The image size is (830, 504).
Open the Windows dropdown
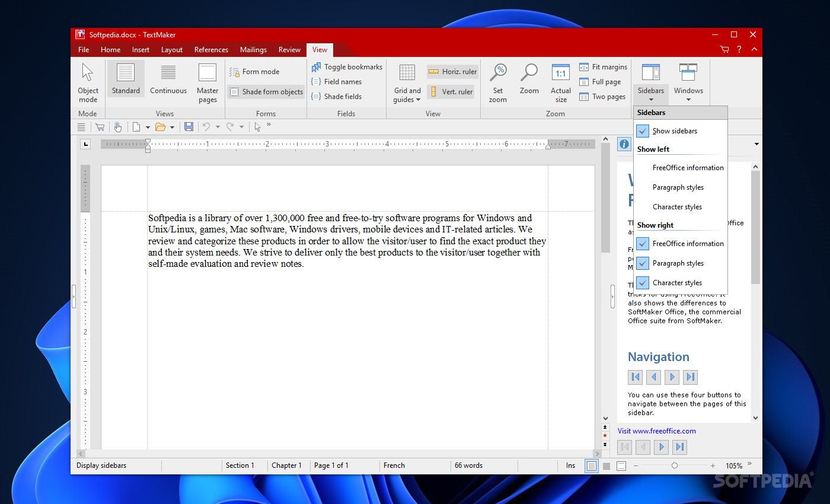pyautogui.click(x=688, y=82)
